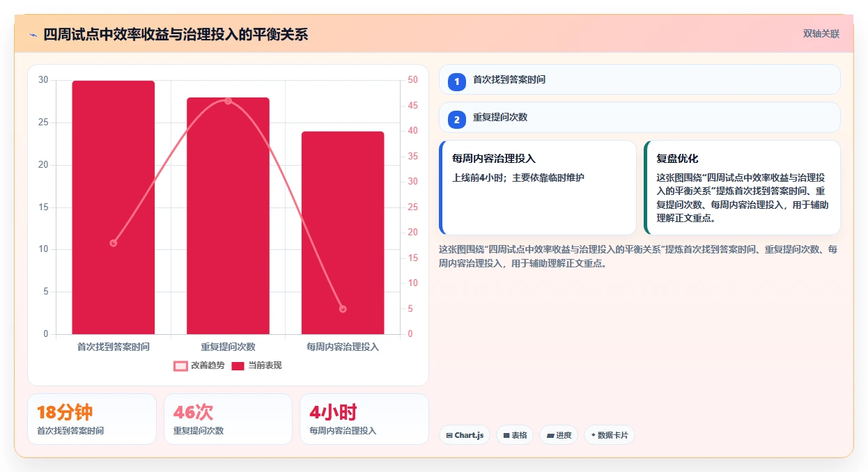Click the left axis tick 15
The image size is (868, 472).
click(43, 207)
